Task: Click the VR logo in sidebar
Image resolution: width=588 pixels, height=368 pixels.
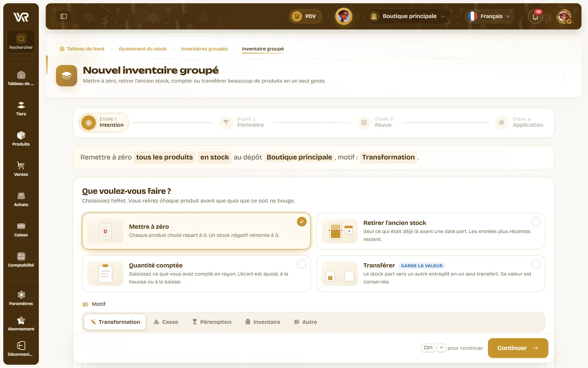Action: (21, 17)
